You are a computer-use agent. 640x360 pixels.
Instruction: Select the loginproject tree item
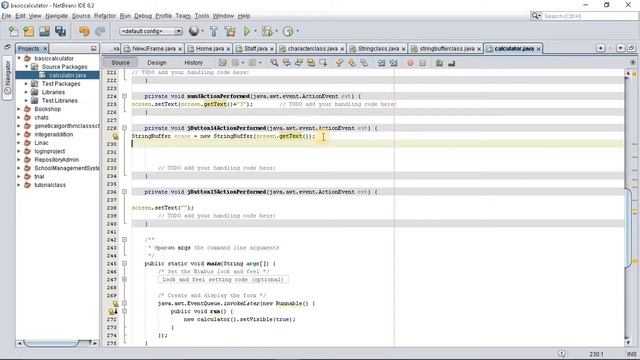[x=50, y=151]
